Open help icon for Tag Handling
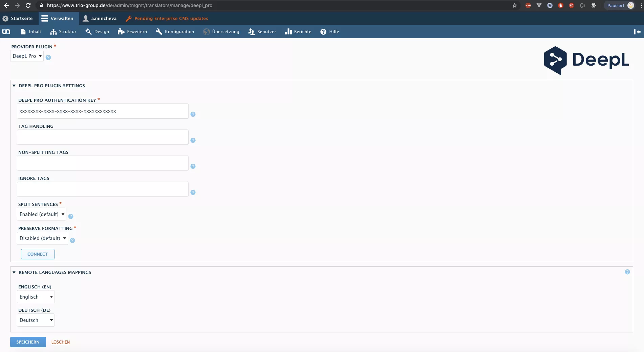Screen dimensions: 644x352 [193, 140]
